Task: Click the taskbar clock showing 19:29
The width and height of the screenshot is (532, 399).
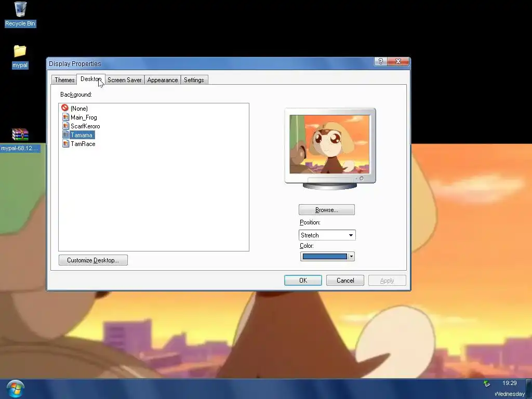Action: [x=509, y=383]
